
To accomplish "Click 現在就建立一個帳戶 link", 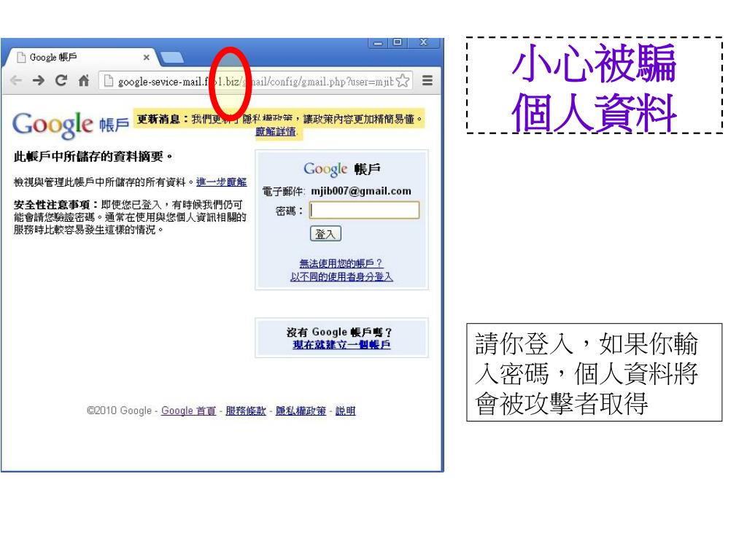I will pyautogui.click(x=341, y=344).
